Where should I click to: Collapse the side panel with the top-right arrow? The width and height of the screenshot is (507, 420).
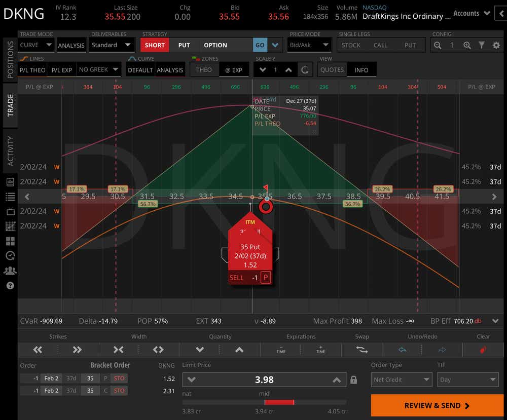pos(501,14)
